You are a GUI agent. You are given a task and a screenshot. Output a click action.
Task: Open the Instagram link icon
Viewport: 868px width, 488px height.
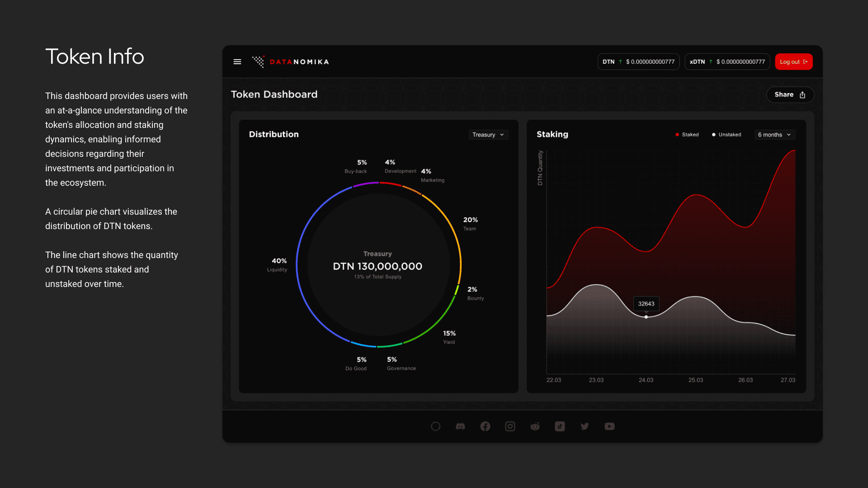[x=510, y=426]
